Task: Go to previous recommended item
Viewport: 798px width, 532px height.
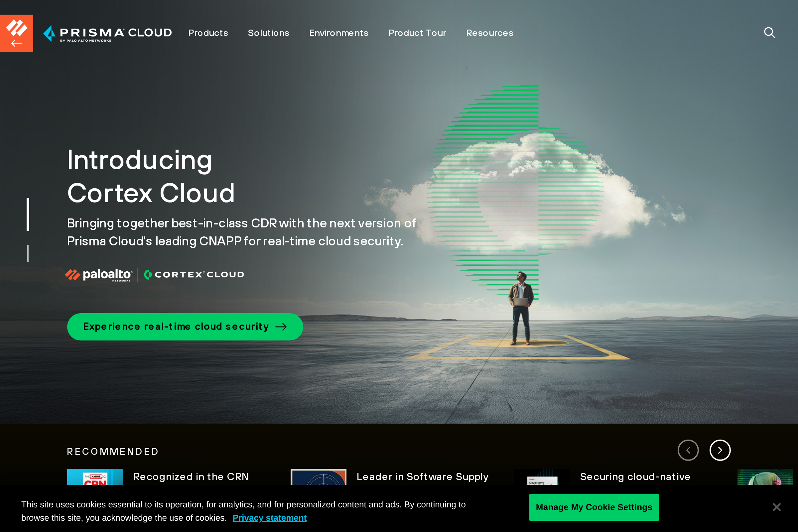Action: coord(688,450)
